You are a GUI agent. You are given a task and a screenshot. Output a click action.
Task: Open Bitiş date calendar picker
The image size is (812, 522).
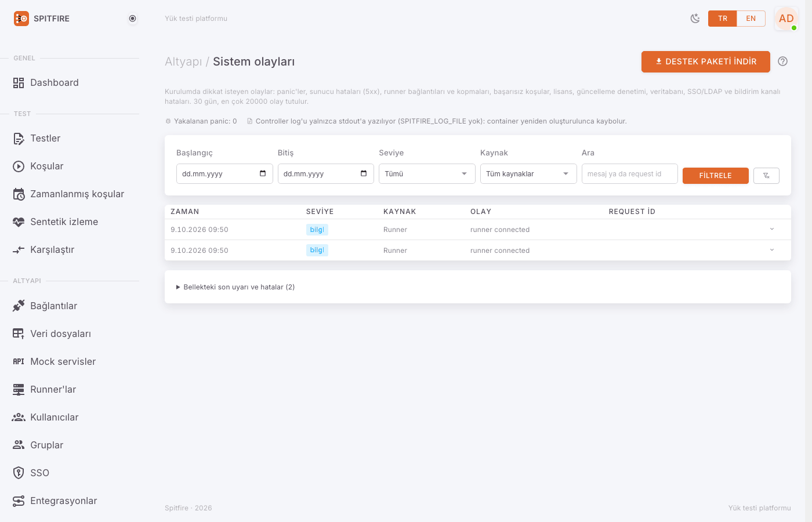point(364,173)
